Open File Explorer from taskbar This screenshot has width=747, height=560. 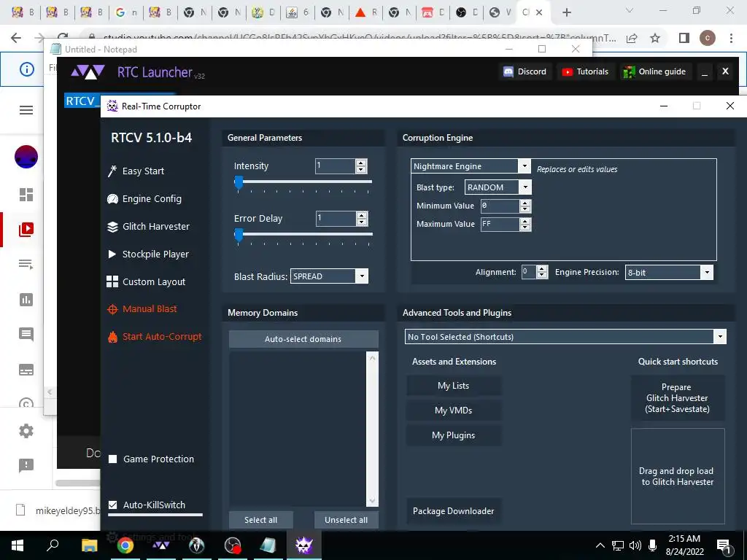(x=89, y=545)
